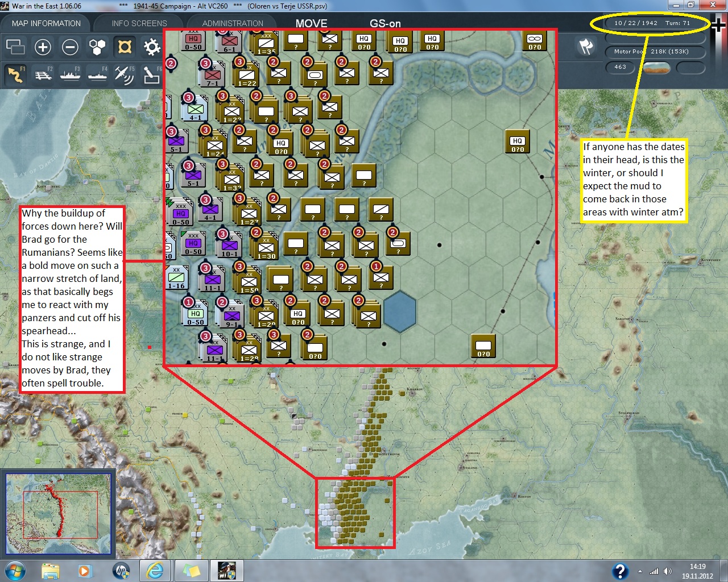728x582 pixels.
Task: Click the GS-on status label
Action: coord(385,23)
